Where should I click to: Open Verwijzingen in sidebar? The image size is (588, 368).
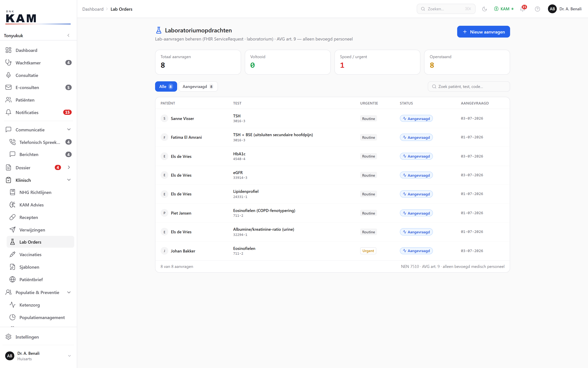click(40, 230)
